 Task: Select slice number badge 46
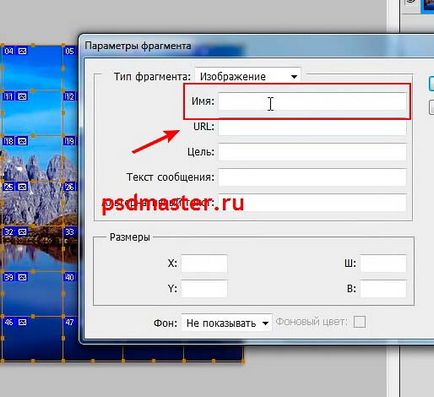click(x=9, y=322)
